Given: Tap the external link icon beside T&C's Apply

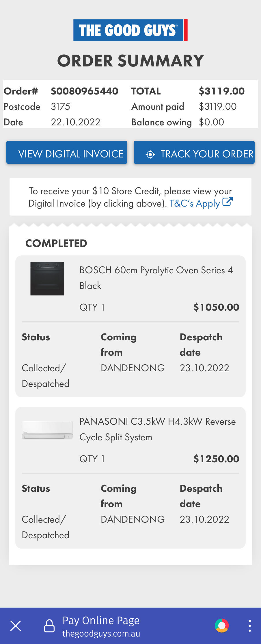Looking at the screenshot, I should pos(228,202).
